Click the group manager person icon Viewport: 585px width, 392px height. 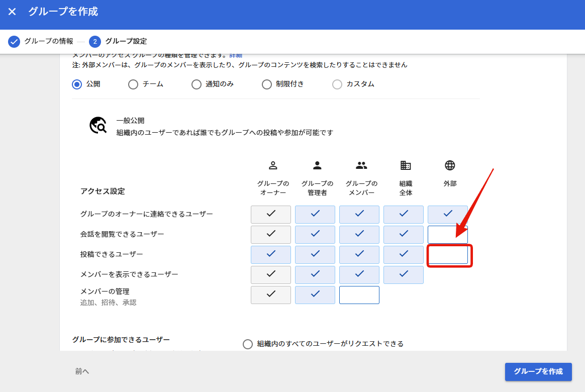coord(317,165)
